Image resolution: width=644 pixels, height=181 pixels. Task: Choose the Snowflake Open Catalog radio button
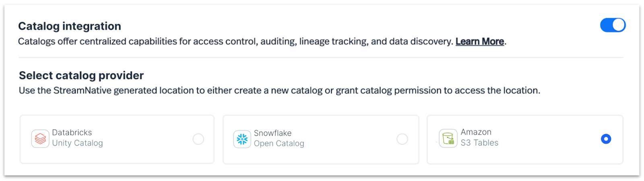(402, 139)
